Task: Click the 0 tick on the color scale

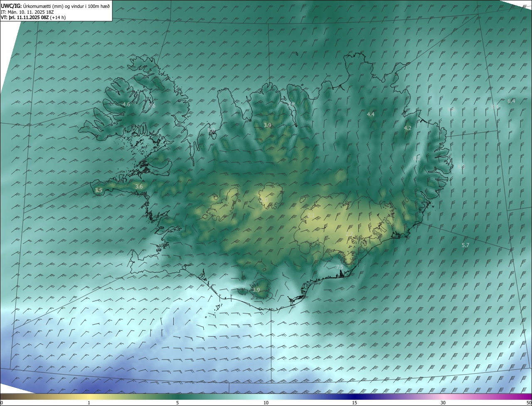Action: point(2,403)
